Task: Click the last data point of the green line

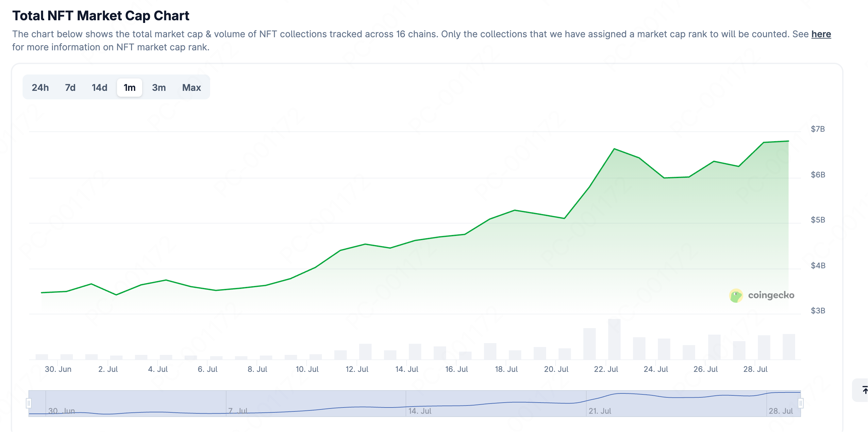Action: coord(789,141)
